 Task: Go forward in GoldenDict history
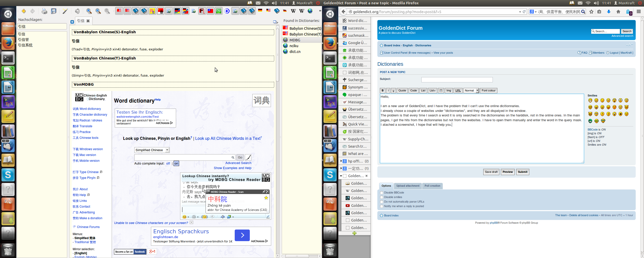[x=32, y=11]
